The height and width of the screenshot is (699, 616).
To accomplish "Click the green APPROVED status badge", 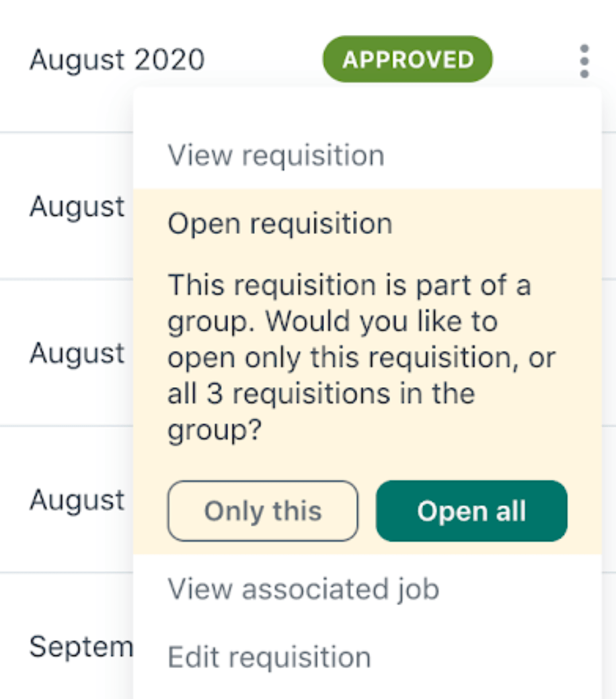I will tap(407, 59).
